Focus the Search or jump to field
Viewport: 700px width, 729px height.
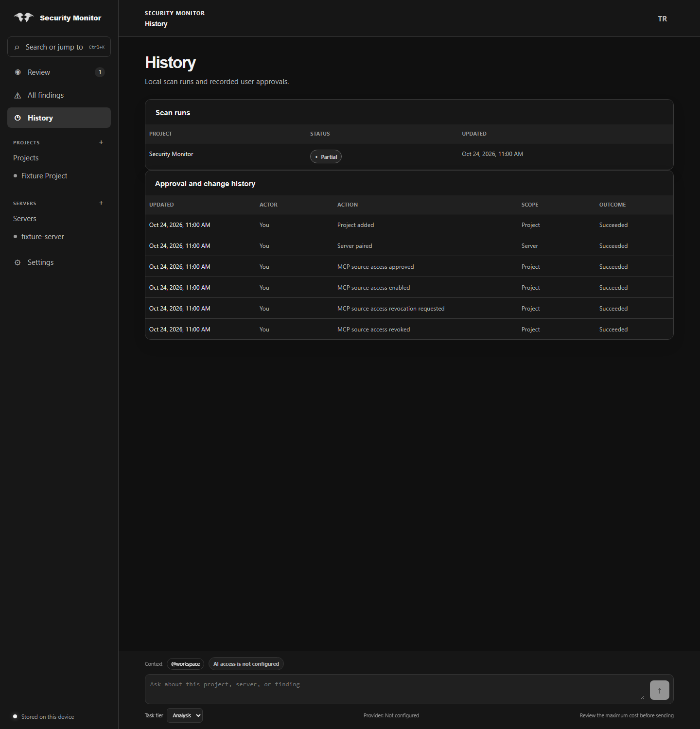(59, 47)
